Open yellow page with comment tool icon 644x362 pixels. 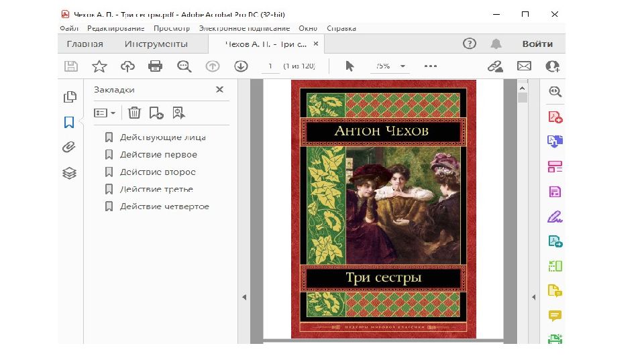(x=555, y=291)
